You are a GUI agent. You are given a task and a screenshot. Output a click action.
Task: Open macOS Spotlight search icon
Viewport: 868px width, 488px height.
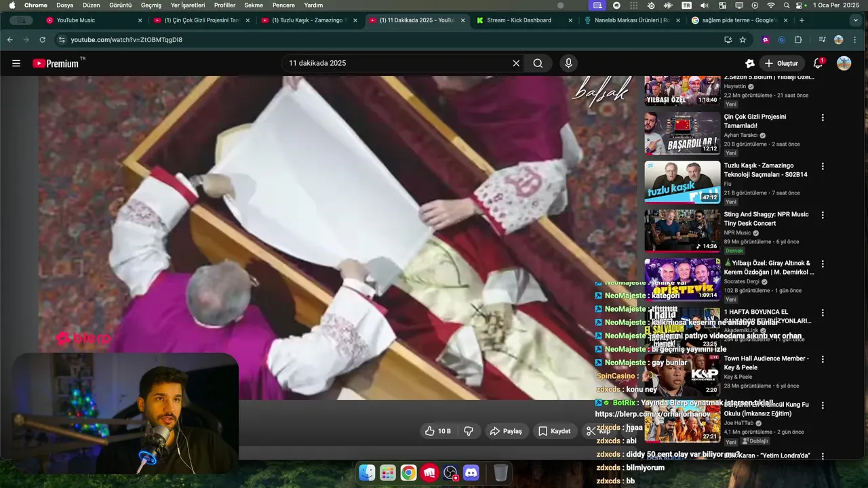click(x=787, y=5)
